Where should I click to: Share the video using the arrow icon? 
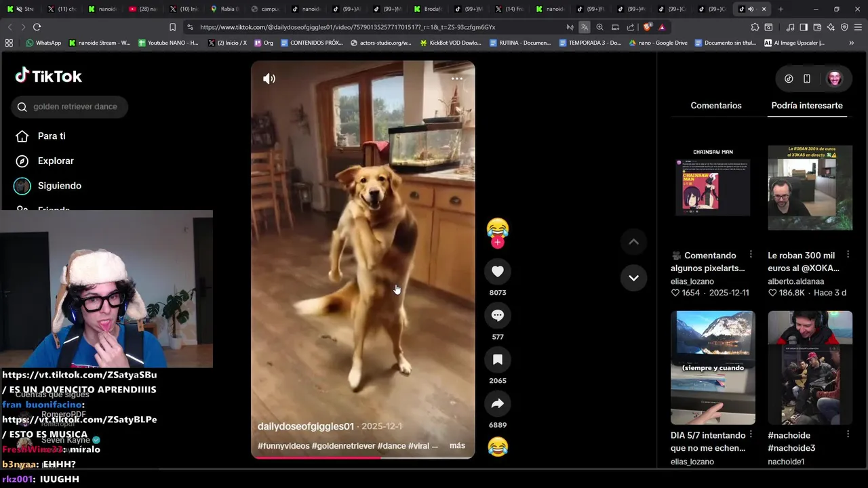(498, 403)
